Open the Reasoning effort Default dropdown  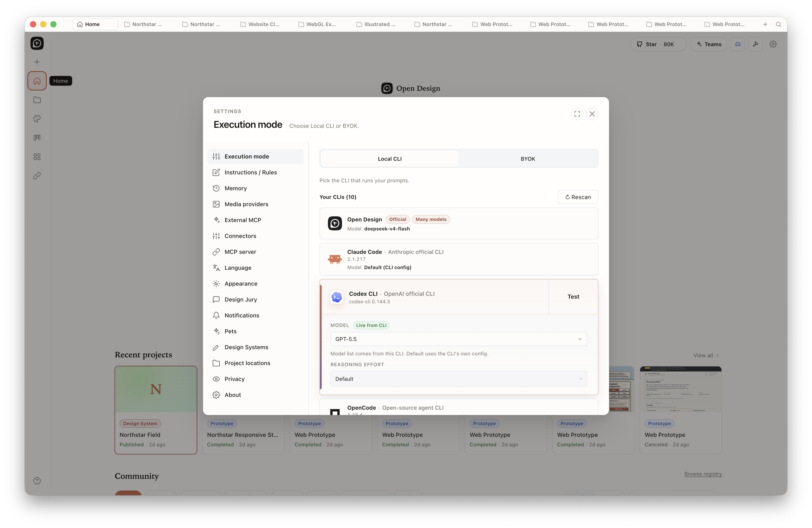[x=459, y=379]
